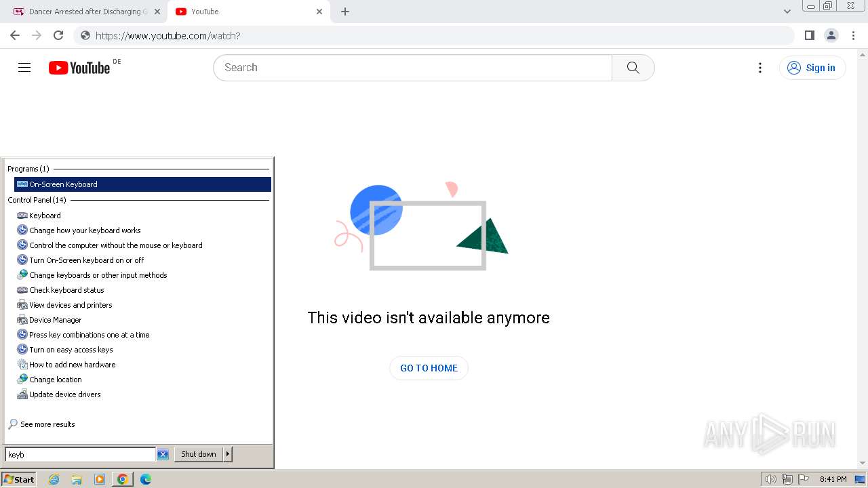Click the network tray icon
The width and height of the screenshot is (868, 488).
(x=787, y=479)
